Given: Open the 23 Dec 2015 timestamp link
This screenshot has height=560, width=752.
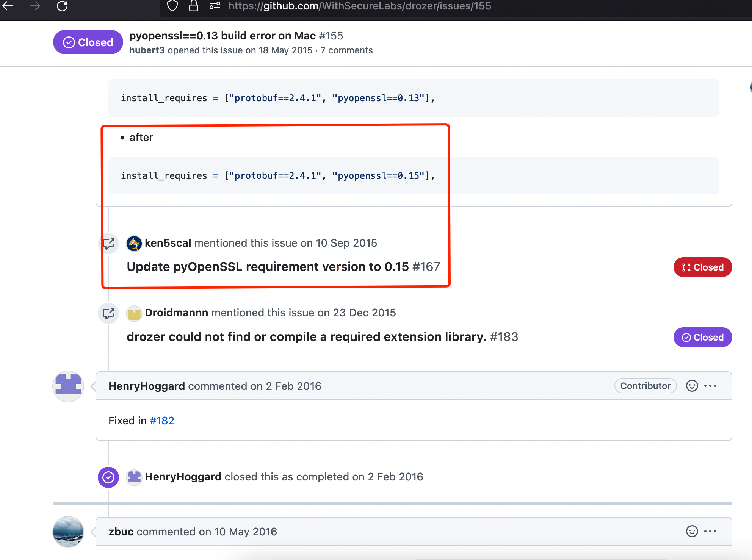Looking at the screenshot, I should (365, 313).
